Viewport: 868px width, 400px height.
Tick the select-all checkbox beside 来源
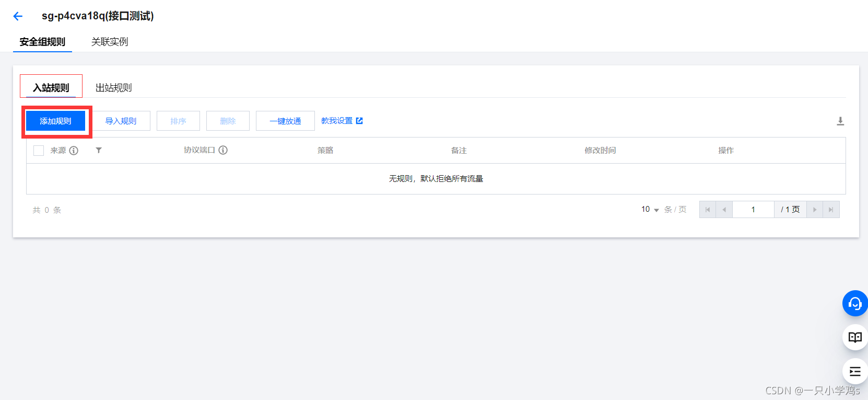click(39, 151)
